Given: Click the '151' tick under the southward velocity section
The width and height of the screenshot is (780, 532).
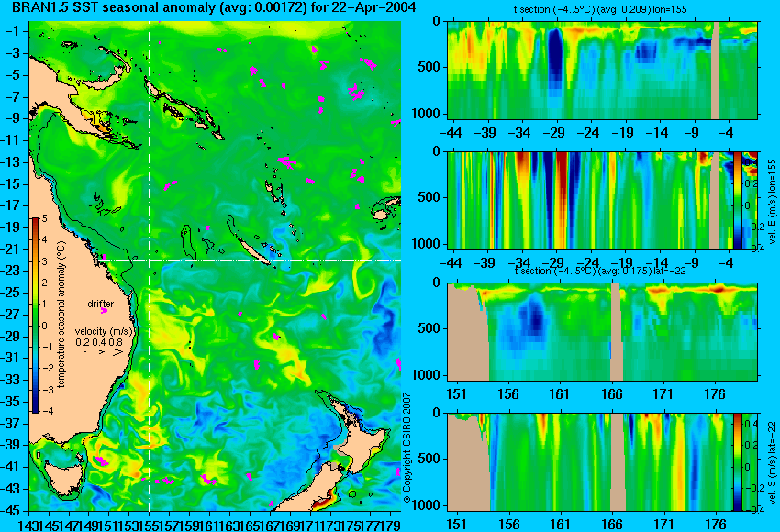Looking at the screenshot, I should tap(456, 525).
